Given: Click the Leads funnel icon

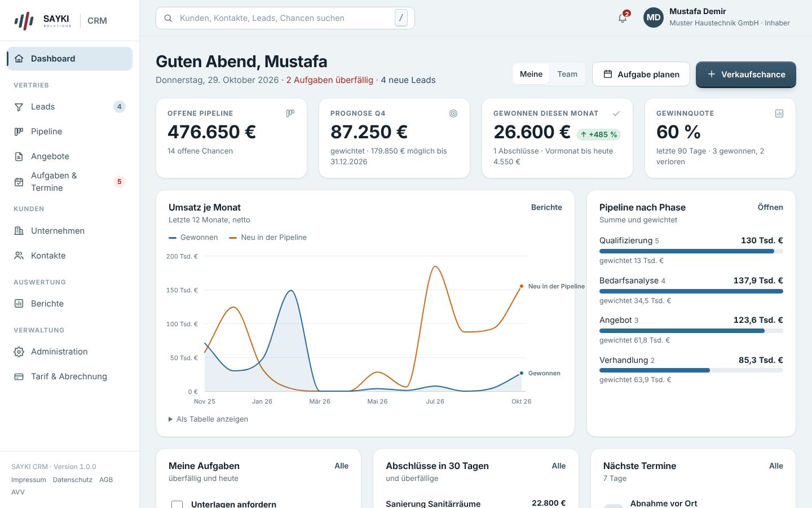Looking at the screenshot, I should point(19,107).
